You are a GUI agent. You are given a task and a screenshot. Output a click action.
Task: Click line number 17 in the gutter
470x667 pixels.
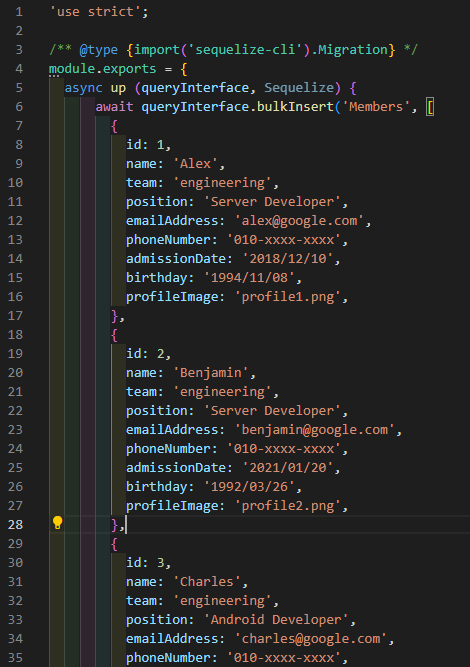[15, 316]
